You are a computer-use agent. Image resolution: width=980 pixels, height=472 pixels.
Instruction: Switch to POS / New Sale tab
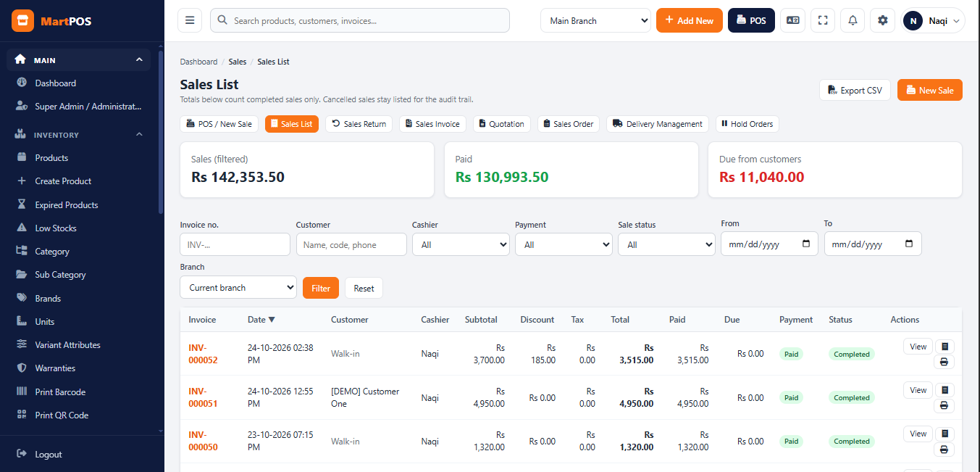click(219, 124)
